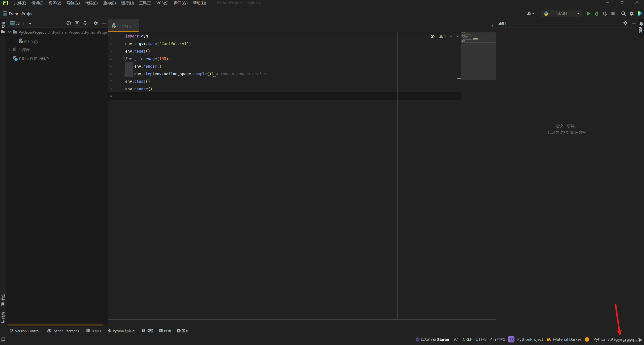Viewport: 644px width, 345px height.
Task: Click the CRLF line separator widget
Action: (x=467, y=339)
